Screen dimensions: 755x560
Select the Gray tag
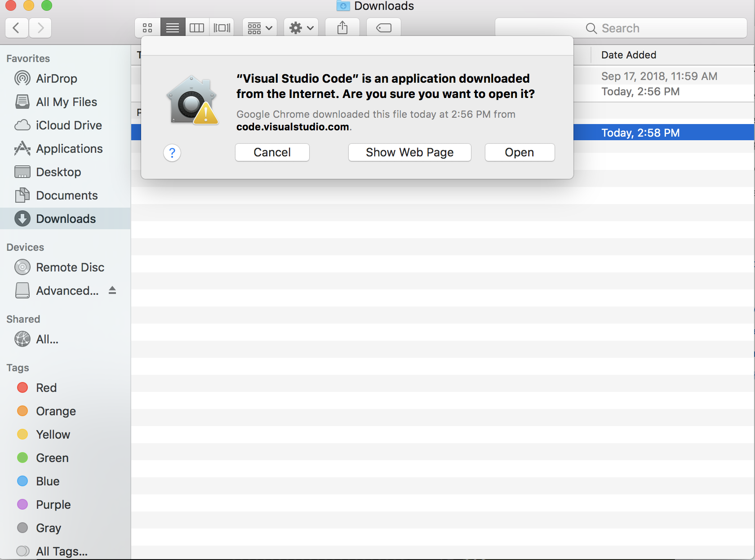pos(65,528)
